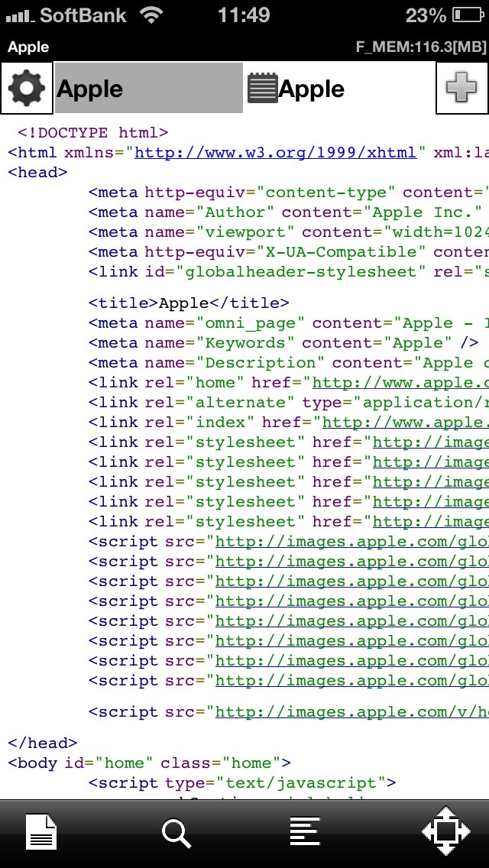Tap the script type text/javascript line
The width and height of the screenshot is (489, 868).
tap(242, 782)
